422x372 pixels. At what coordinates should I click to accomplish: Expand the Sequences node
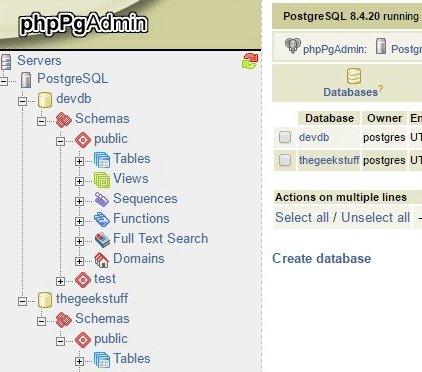coord(79,201)
